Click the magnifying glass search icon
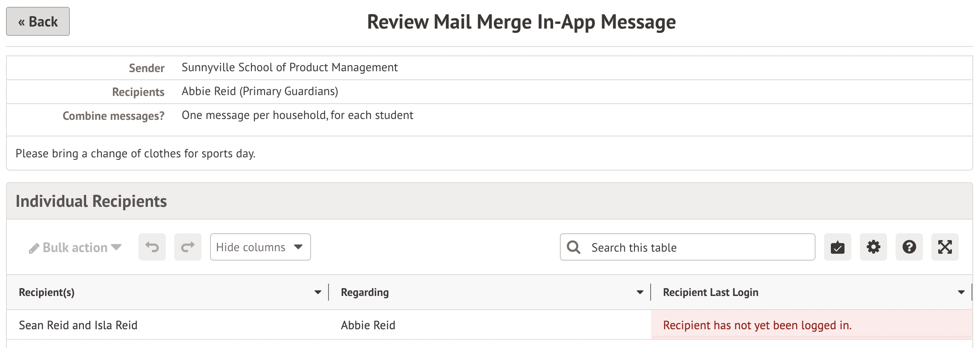This screenshot has width=980, height=348. pos(574,247)
